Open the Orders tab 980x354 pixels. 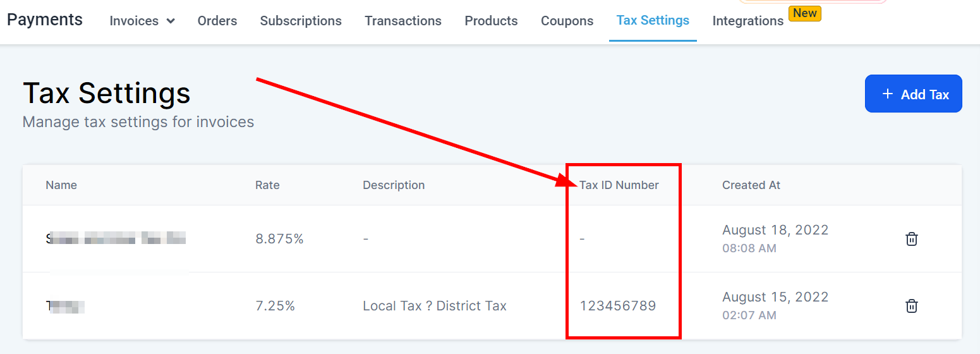pos(217,21)
